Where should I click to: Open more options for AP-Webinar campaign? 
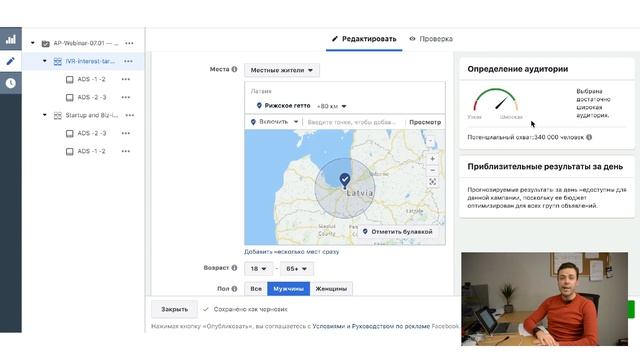click(129, 43)
